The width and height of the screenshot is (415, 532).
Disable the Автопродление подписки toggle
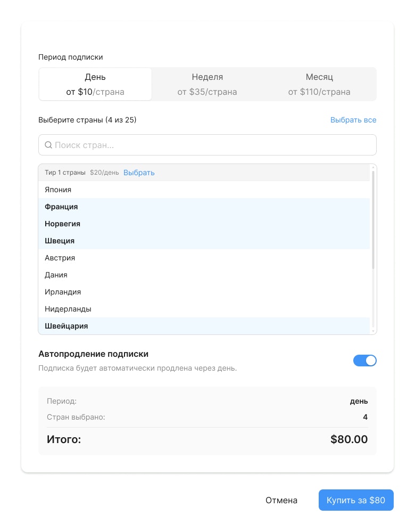(x=365, y=361)
